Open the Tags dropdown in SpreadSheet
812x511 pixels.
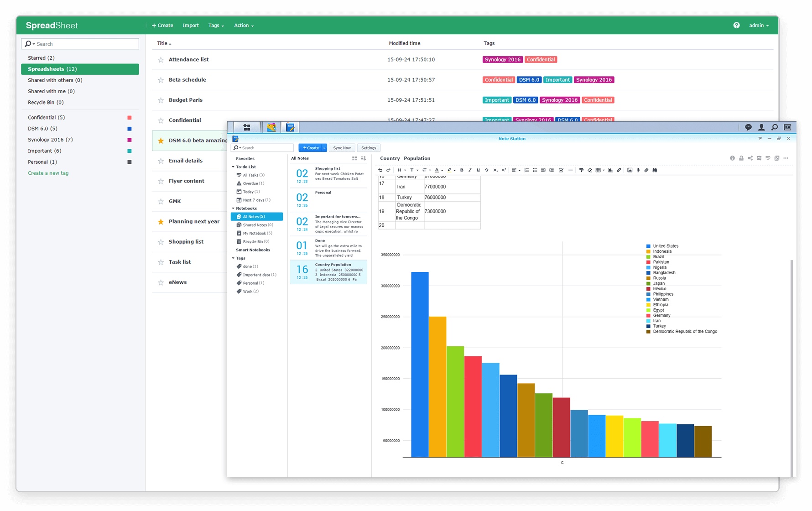click(216, 26)
